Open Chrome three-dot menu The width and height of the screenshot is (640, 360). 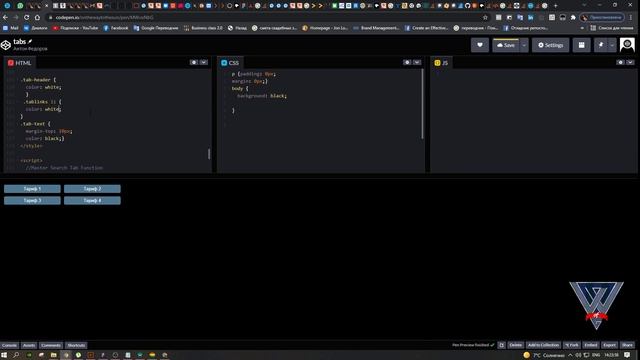(x=631, y=18)
